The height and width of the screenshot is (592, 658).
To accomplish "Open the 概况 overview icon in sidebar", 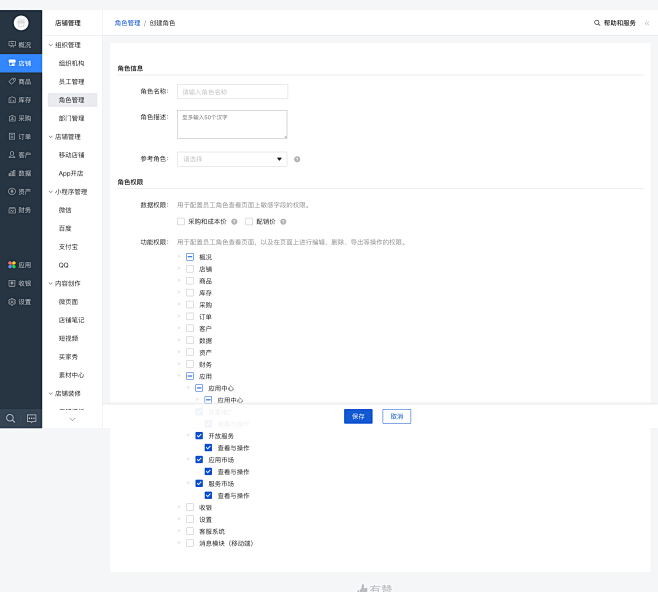I will (12, 44).
